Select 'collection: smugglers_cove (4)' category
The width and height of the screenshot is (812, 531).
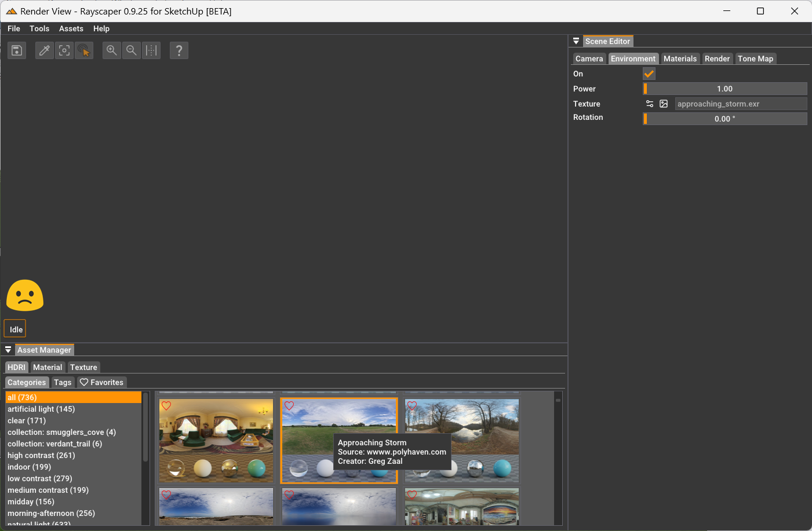74,432
